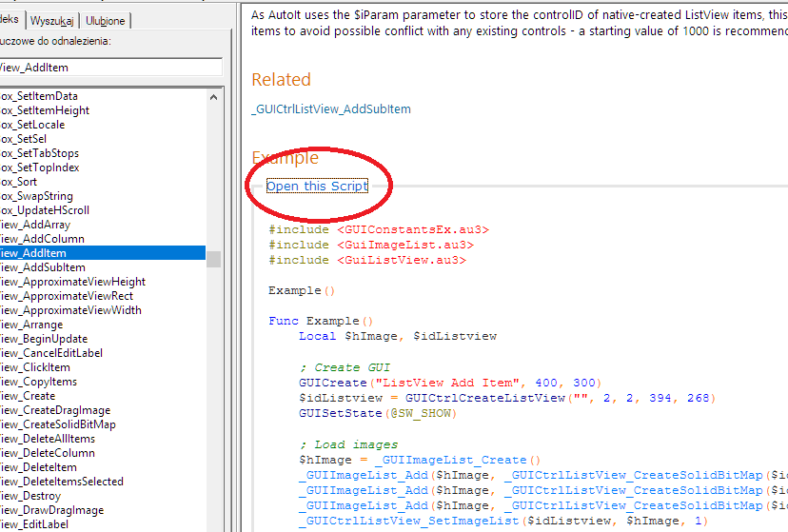Select the Indeks tab
Viewport: 788px width, 532px height.
pyautogui.click(x=10, y=19)
